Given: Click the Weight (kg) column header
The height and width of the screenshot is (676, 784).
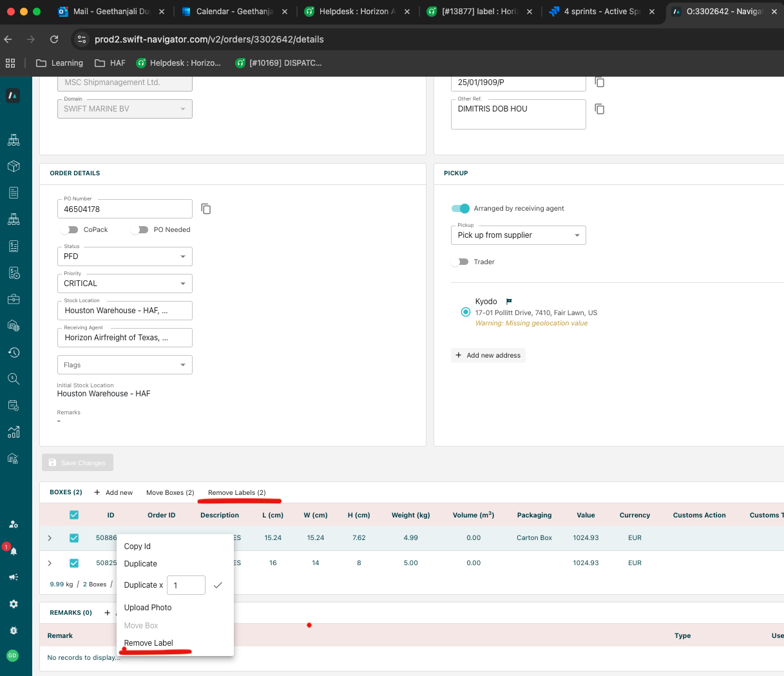Looking at the screenshot, I should (410, 515).
